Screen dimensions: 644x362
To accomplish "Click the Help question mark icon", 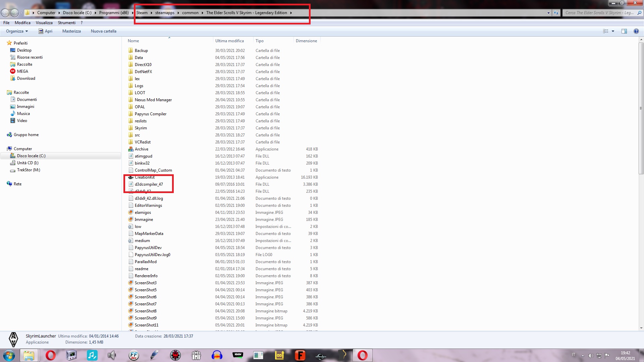I will point(636,31).
